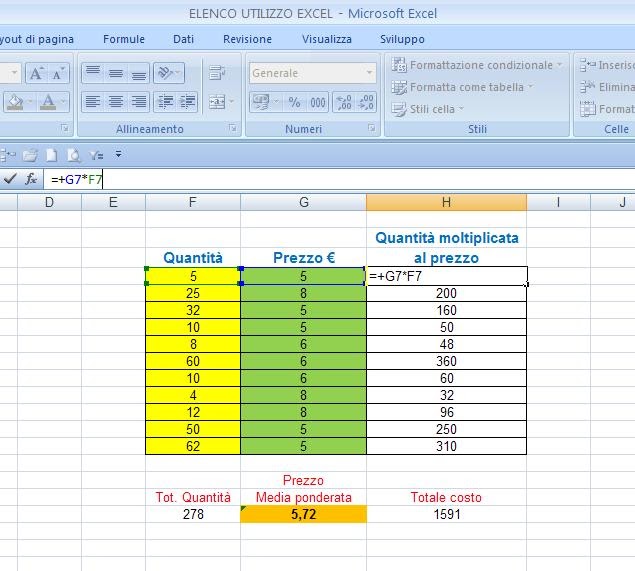
Task: Click the filter quick access icon
Action: pyautogui.click(x=96, y=155)
